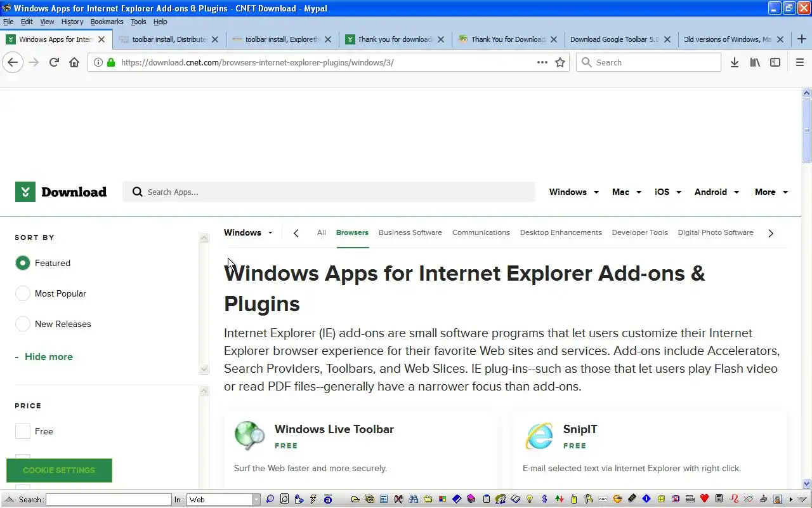Go back using the browser back arrow
Screen dimensions: 812x508
click(13, 62)
